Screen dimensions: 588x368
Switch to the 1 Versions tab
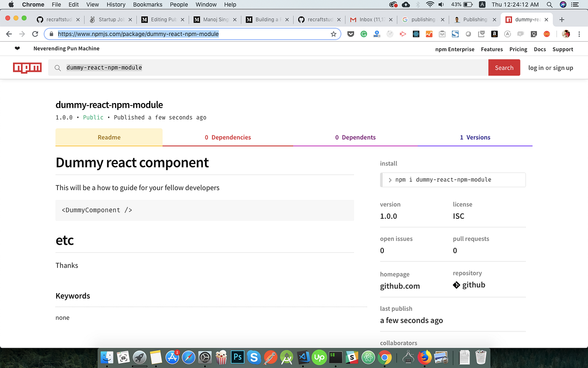[475, 137]
